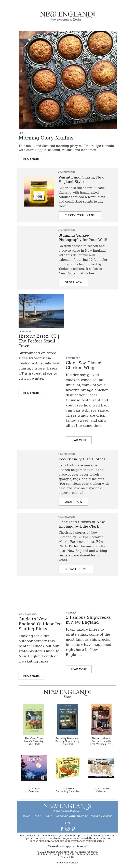
Task: Open the Instagram icon in footer
Action: coord(67,829)
